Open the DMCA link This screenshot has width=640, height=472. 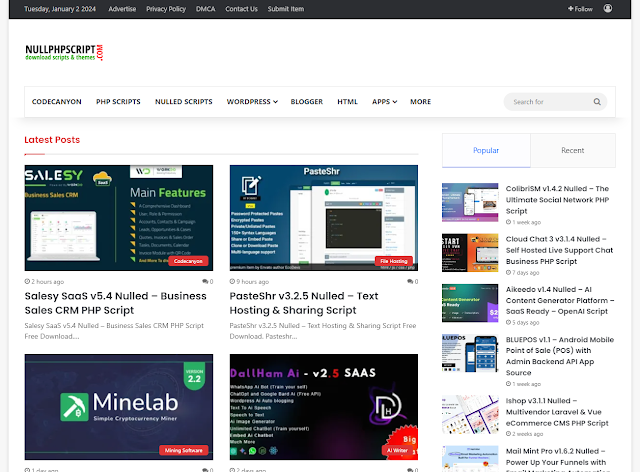[205, 9]
